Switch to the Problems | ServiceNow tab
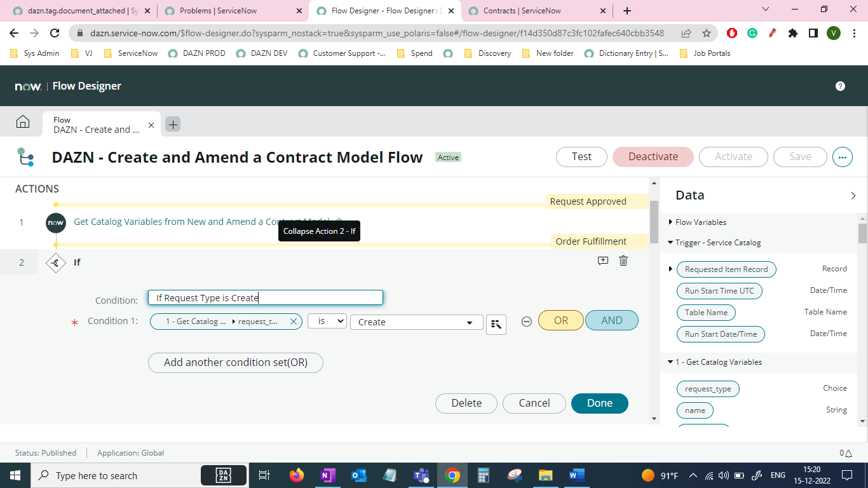The image size is (868, 488). coord(233,11)
